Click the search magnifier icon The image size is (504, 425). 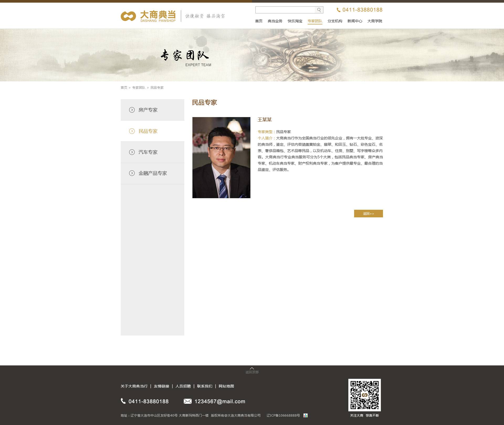point(319,10)
